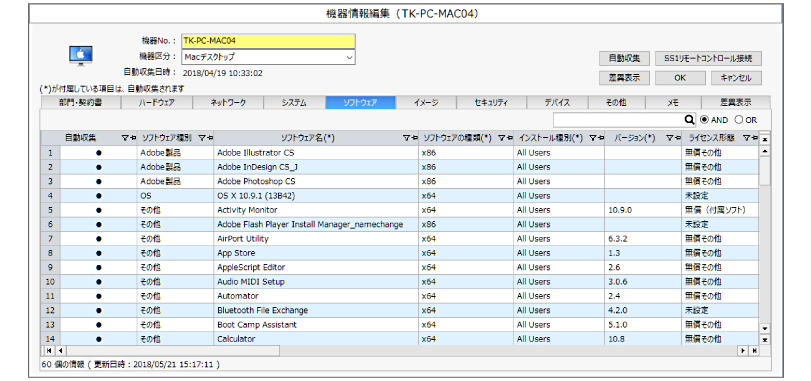Click the 機器No. field TK-PC-MAC04

coord(268,41)
